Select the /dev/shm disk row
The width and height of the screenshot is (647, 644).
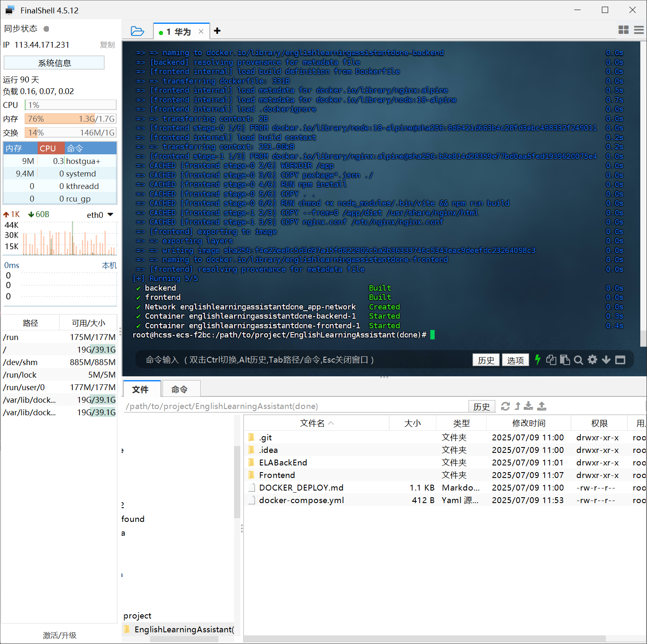(59, 362)
